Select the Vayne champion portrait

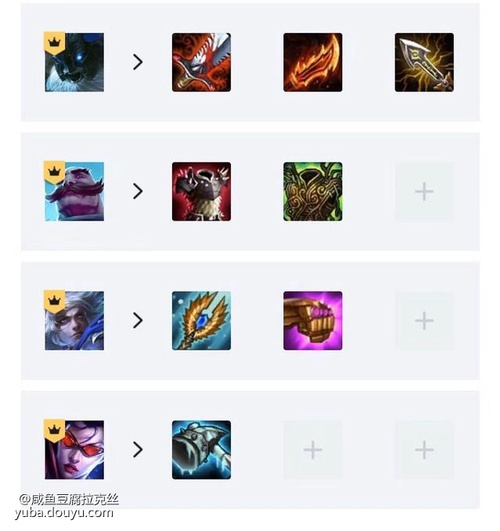[74, 450]
